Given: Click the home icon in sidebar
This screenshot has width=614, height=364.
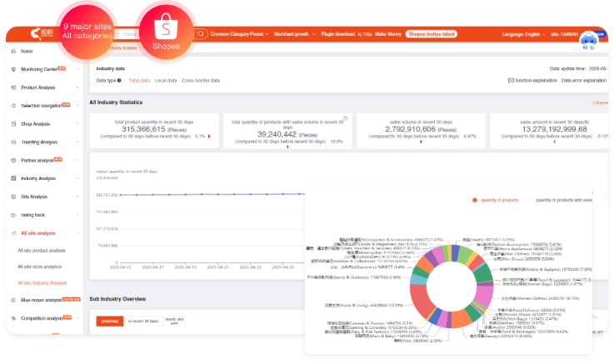Looking at the screenshot, I should pos(13,52).
